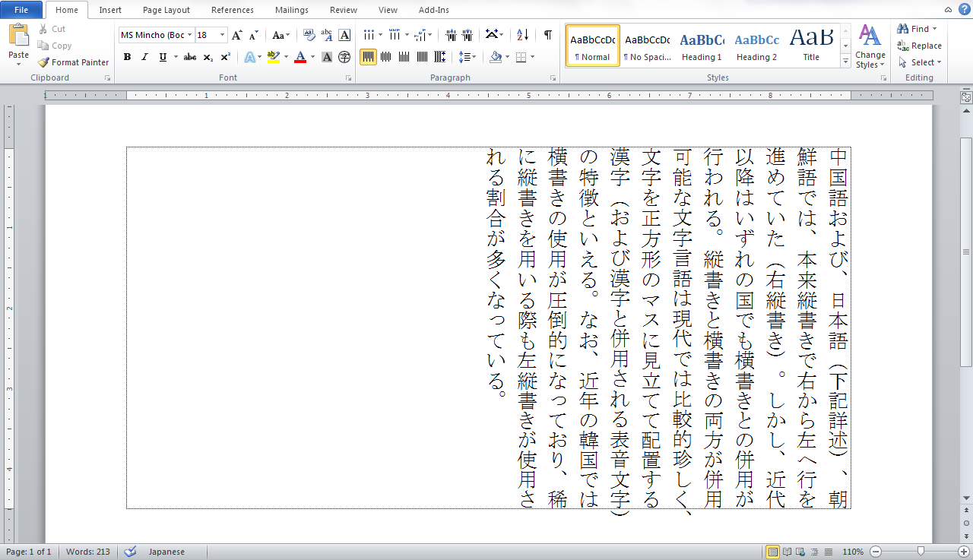The image size is (973, 560).
Task: Toggle display of paragraph marks
Action: coord(548,34)
